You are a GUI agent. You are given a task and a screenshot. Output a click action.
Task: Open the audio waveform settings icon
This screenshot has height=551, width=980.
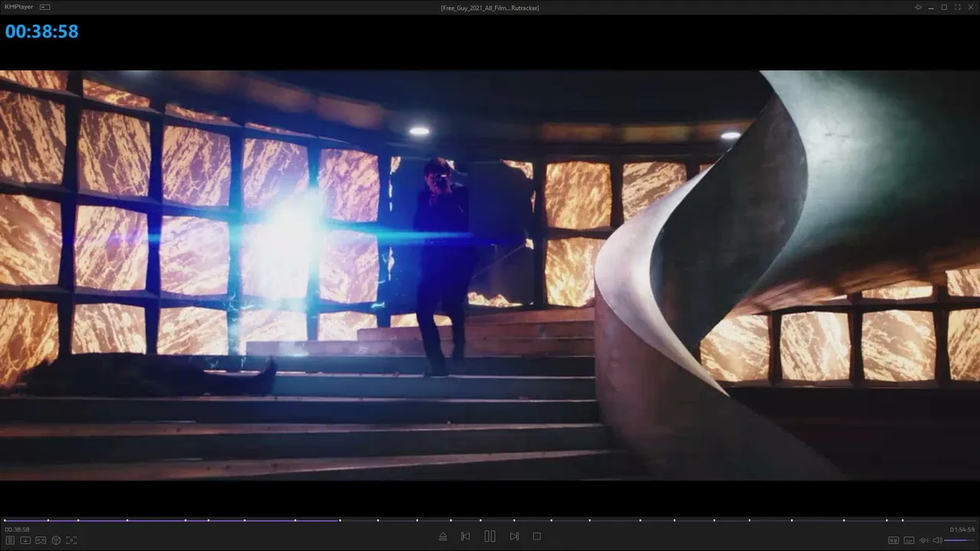click(923, 540)
